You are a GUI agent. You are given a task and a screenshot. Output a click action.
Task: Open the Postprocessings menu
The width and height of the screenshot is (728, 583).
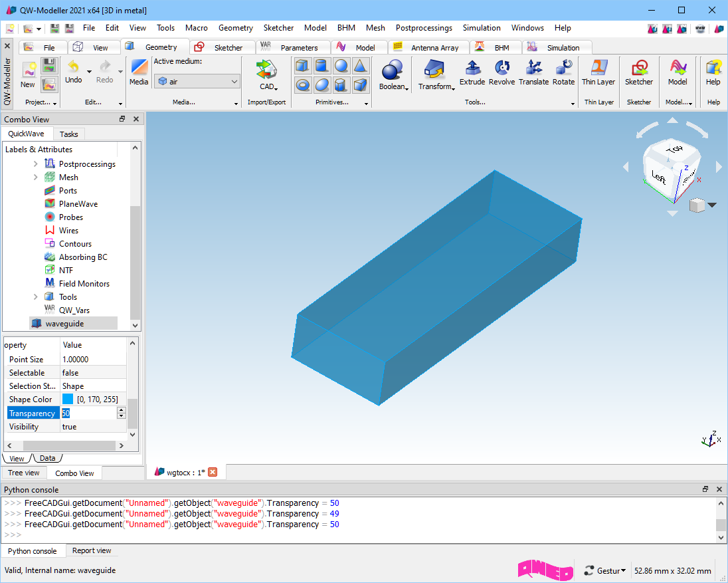click(424, 28)
